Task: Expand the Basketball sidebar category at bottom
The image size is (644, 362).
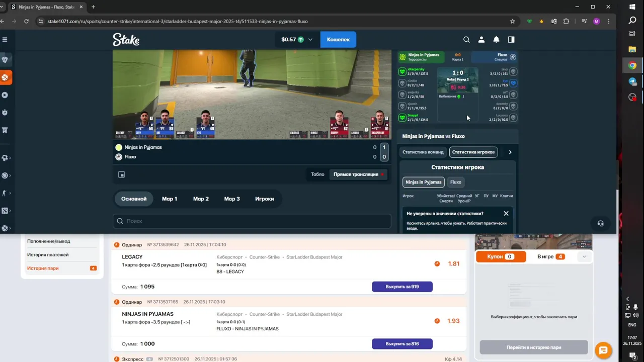Action: point(6,228)
